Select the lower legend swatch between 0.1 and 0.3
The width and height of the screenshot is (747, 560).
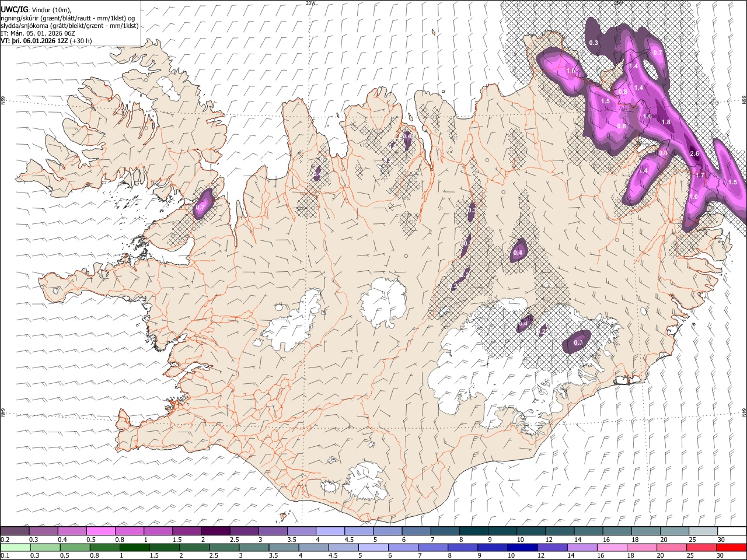pos(15,547)
